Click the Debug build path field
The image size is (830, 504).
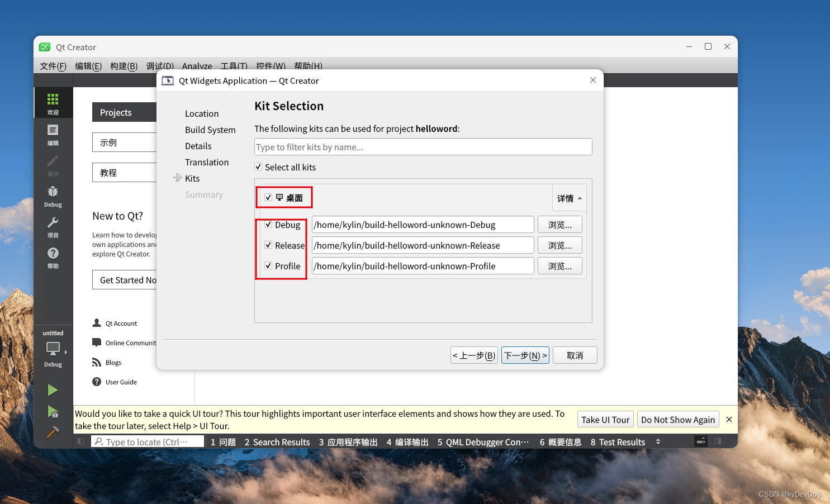[423, 224]
